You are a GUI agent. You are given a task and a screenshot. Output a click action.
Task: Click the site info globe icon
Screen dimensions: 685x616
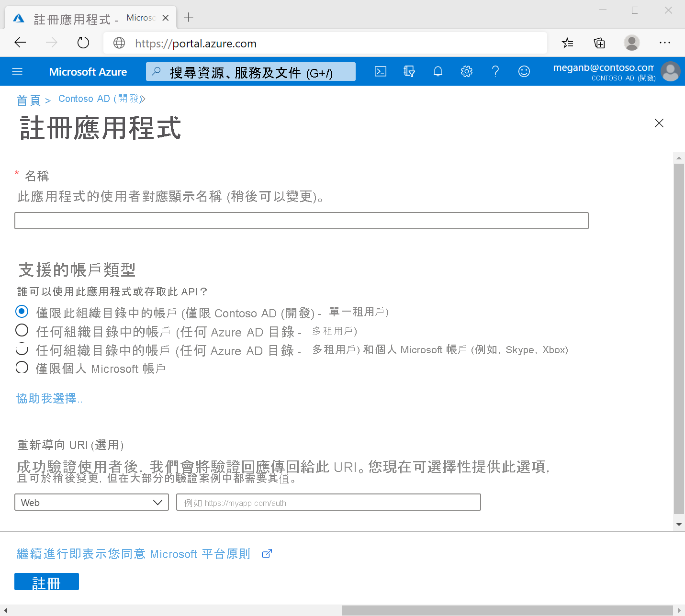119,43
